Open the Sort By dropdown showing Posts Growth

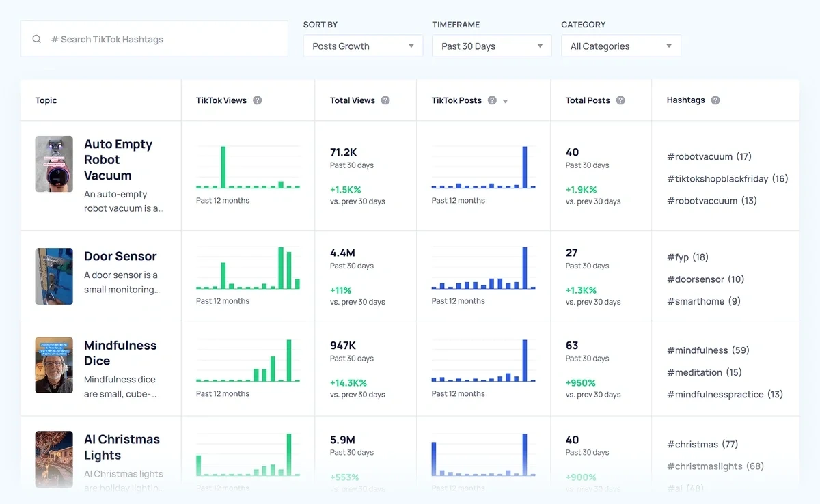tap(362, 46)
